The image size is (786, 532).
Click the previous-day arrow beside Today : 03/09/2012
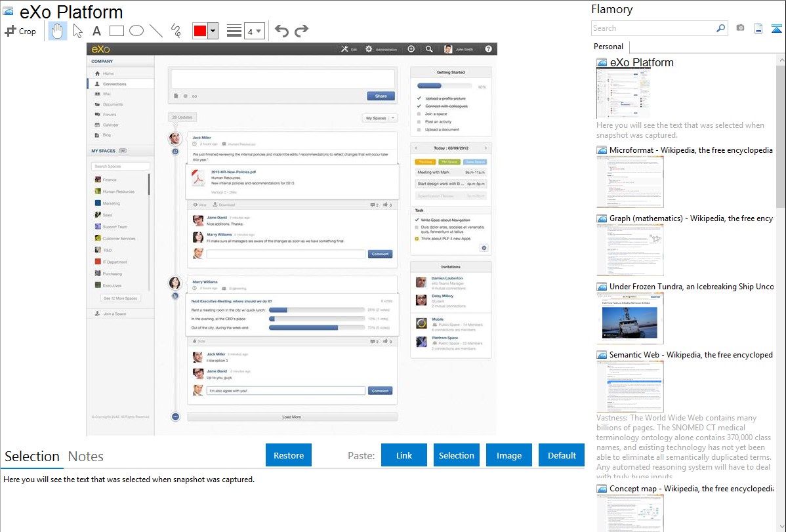coord(415,148)
